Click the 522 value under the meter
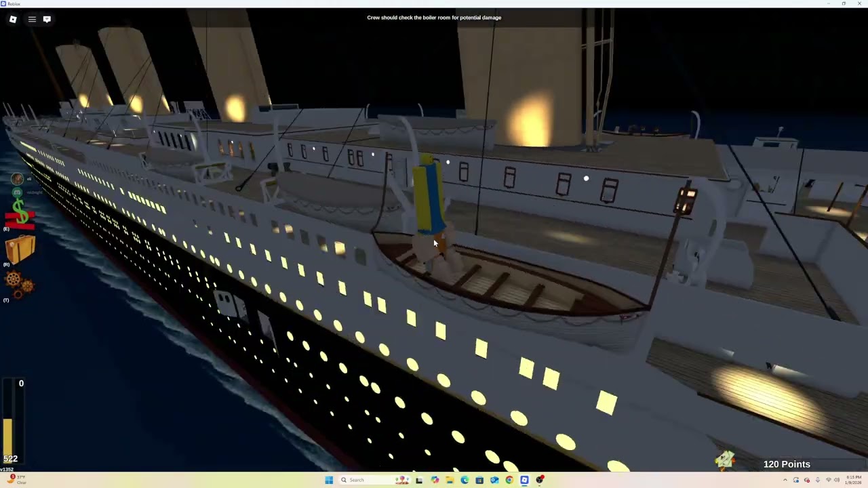The height and width of the screenshot is (488, 868). tap(10, 459)
